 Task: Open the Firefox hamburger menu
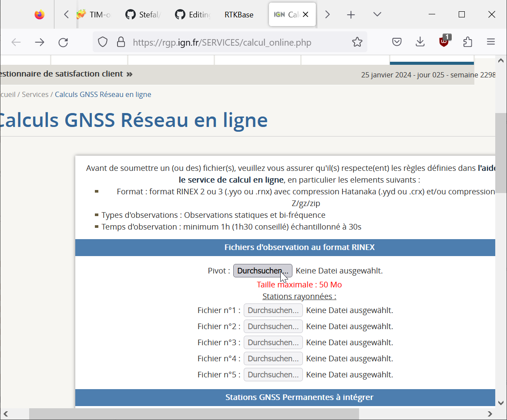click(491, 42)
